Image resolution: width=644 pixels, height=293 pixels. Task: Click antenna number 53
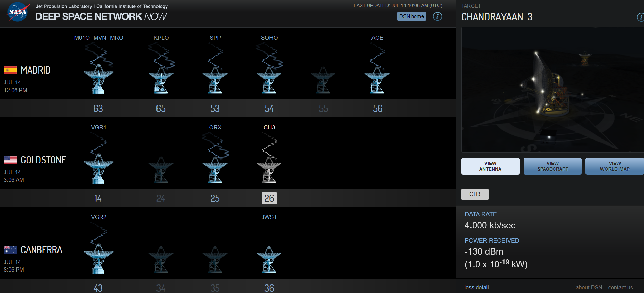[215, 109]
